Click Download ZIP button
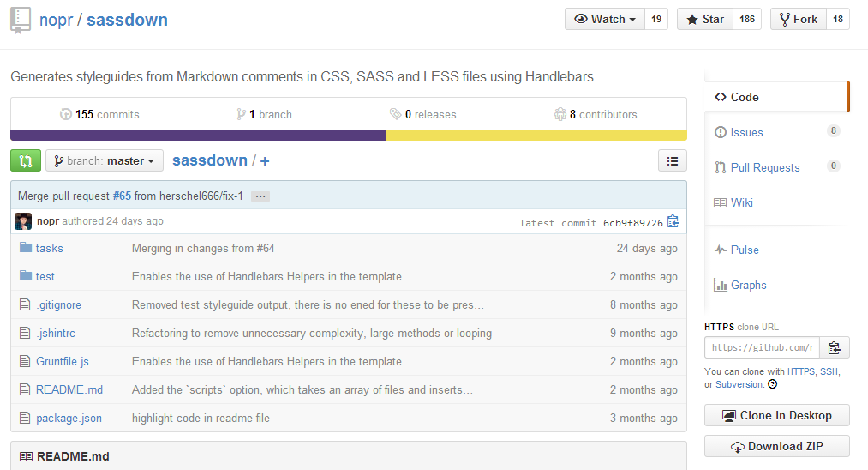 776,446
